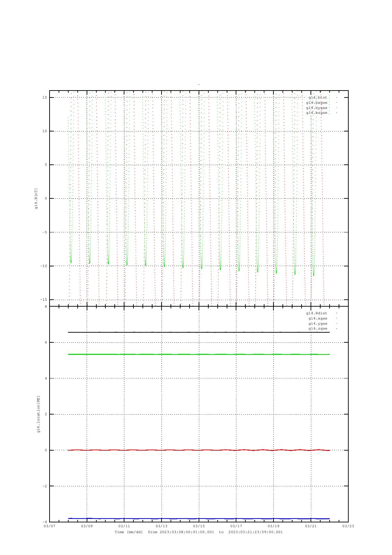The image size is (392, 555).
Task: Click the green ygse trace in the location plot
Action: 199,354
